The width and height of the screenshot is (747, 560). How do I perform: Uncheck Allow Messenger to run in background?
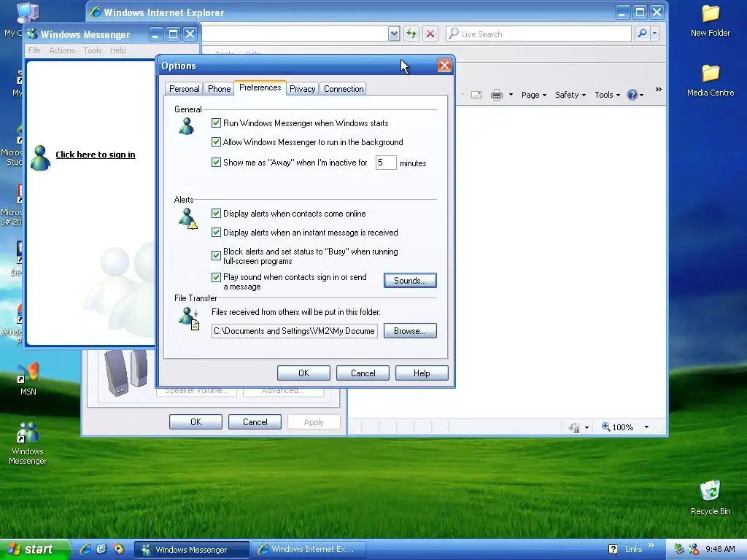[x=216, y=142]
